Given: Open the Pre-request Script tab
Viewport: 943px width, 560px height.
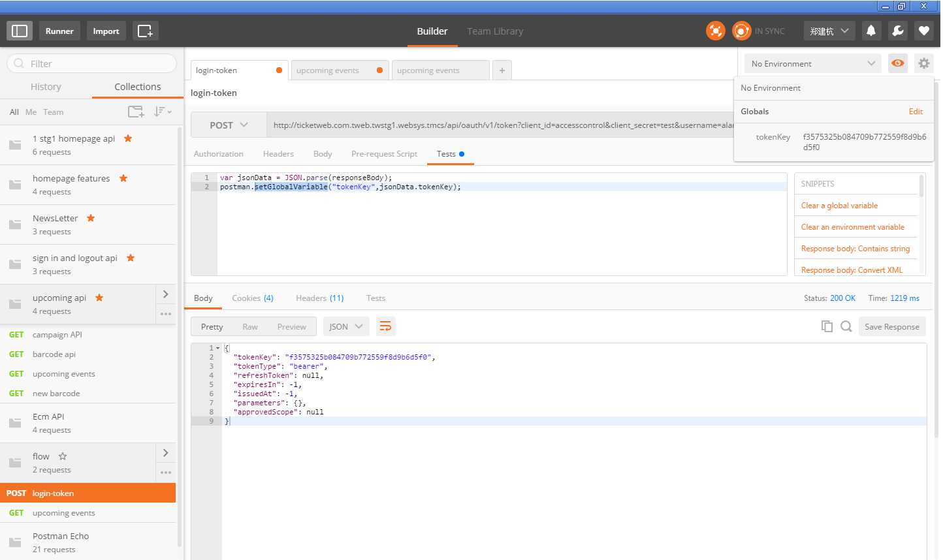Looking at the screenshot, I should (x=384, y=153).
